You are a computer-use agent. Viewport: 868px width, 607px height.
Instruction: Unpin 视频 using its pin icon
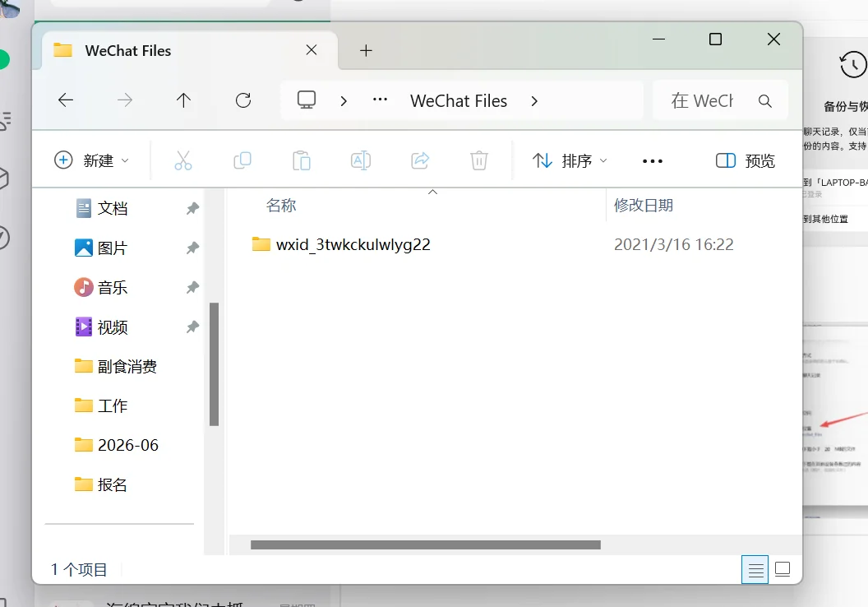pyautogui.click(x=192, y=327)
